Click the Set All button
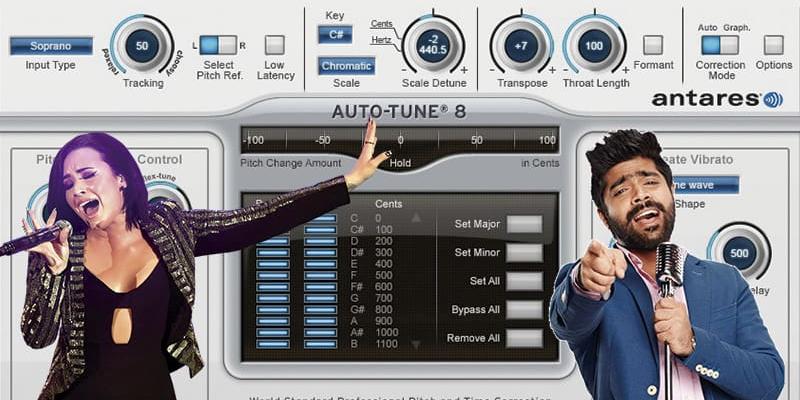800x400 pixels. (x=524, y=281)
